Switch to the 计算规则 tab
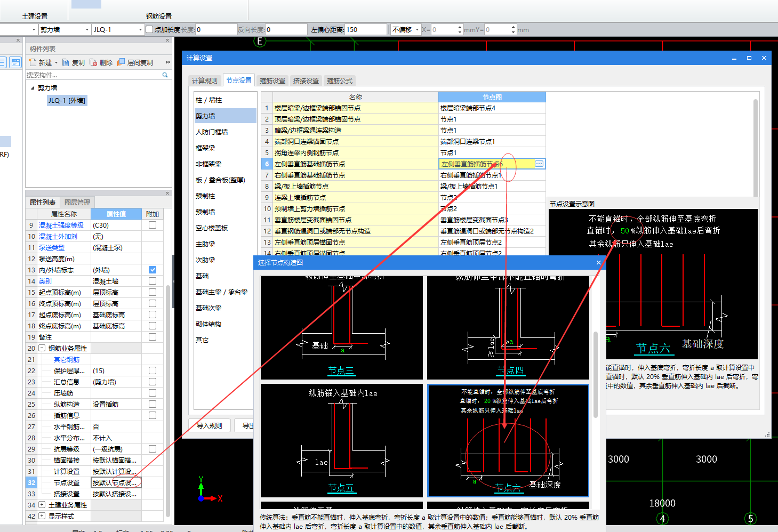The height and width of the screenshot is (532, 778). 205,80
